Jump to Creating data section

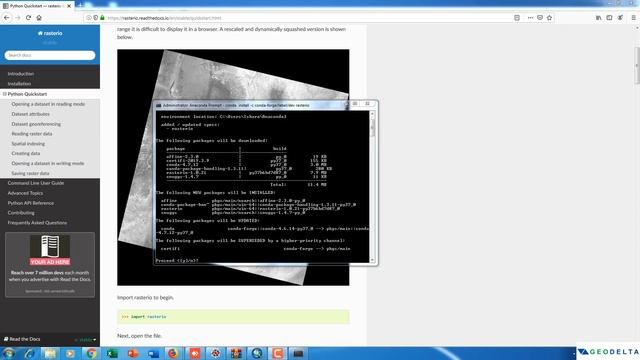click(x=26, y=153)
